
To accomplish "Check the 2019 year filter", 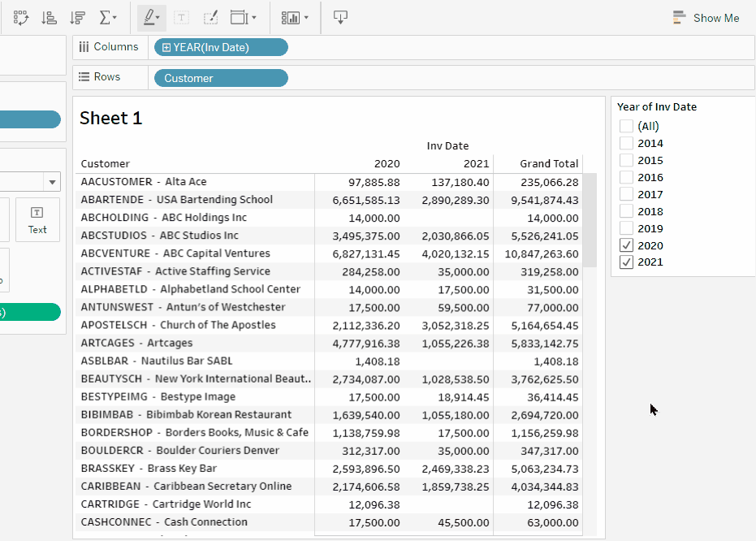I will [x=626, y=228].
